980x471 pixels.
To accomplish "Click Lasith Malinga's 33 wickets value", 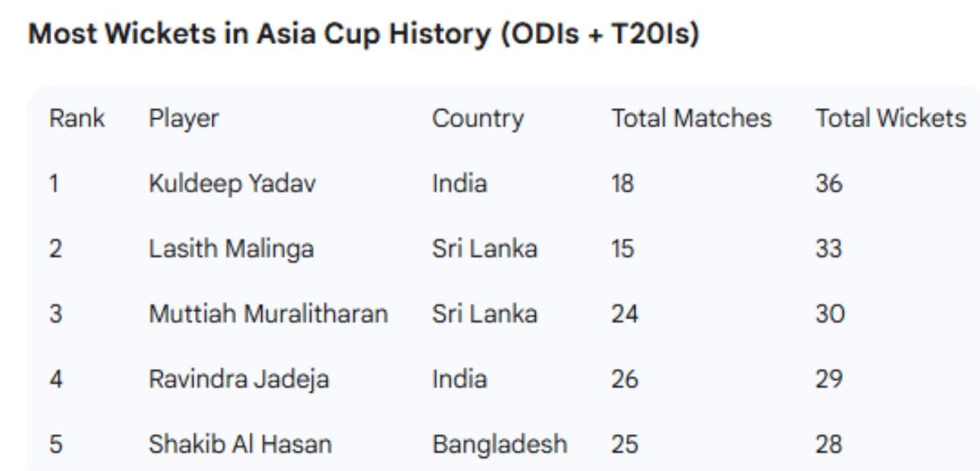I will coord(828,249).
